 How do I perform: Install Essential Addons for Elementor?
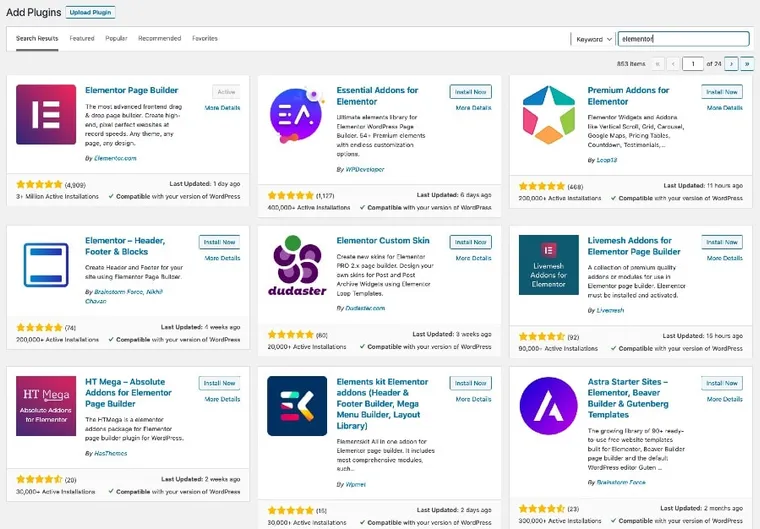[470, 92]
